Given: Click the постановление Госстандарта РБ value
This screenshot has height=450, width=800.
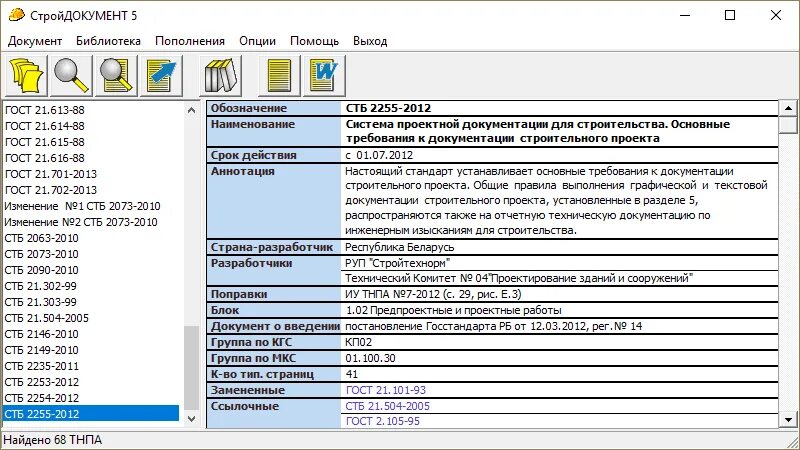Looking at the screenshot, I should click(494, 326).
